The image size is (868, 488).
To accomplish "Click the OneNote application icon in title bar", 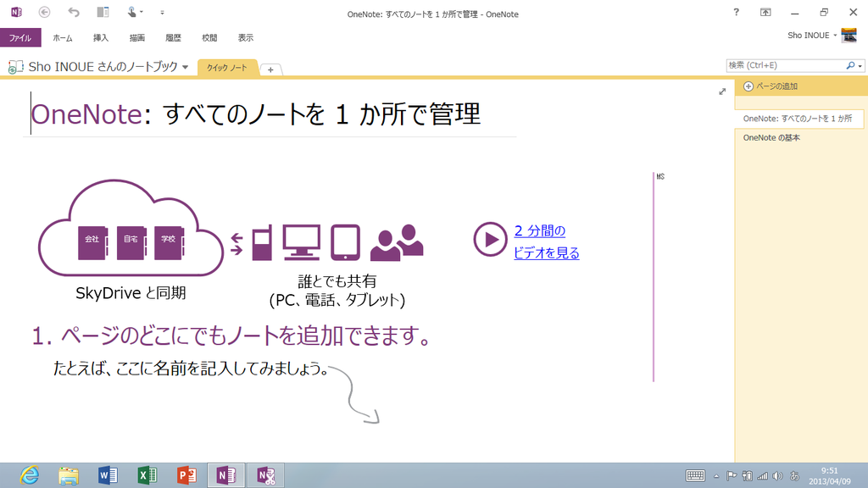I will 16,12.
